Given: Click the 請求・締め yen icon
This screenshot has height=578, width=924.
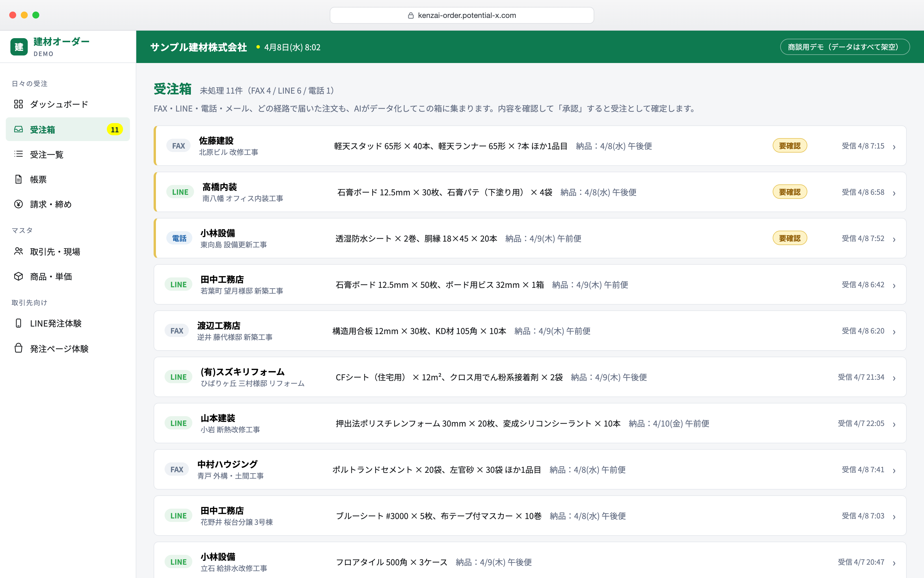Looking at the screenshot, I should pos(18,204).
